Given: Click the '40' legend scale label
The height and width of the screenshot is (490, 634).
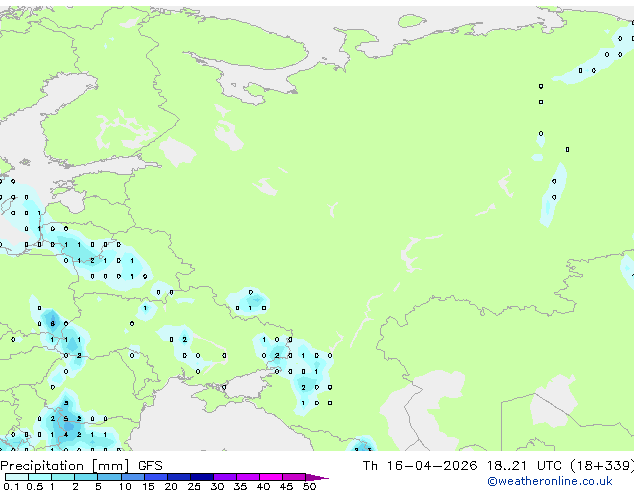Looking at the screenshot, I should tap(263, 486).
